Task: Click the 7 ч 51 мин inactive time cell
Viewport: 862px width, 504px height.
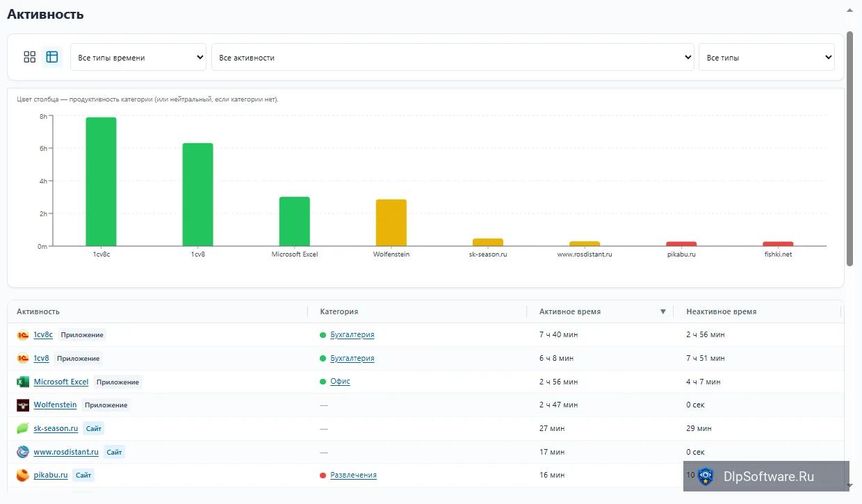Action: point(706,359)
